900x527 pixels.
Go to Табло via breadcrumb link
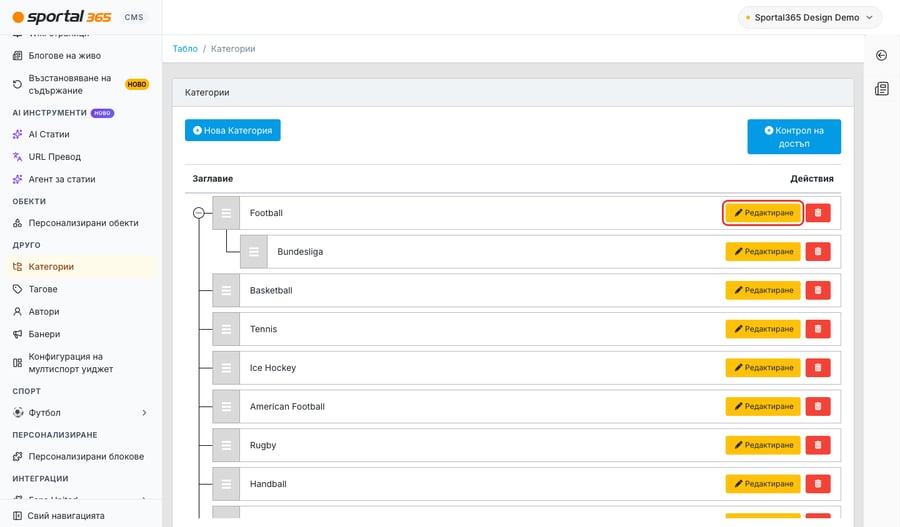point(185,49)
